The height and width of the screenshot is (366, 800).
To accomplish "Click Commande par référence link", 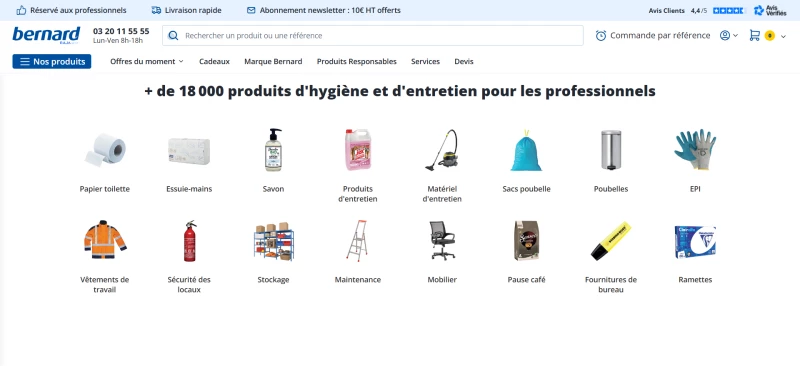I will click(660, 35).
